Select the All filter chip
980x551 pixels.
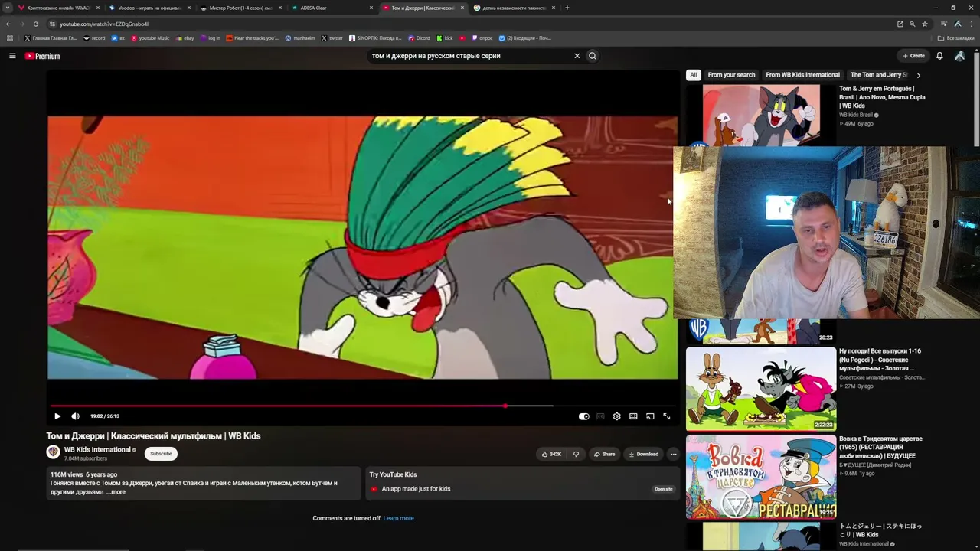(x=693, y=75)
